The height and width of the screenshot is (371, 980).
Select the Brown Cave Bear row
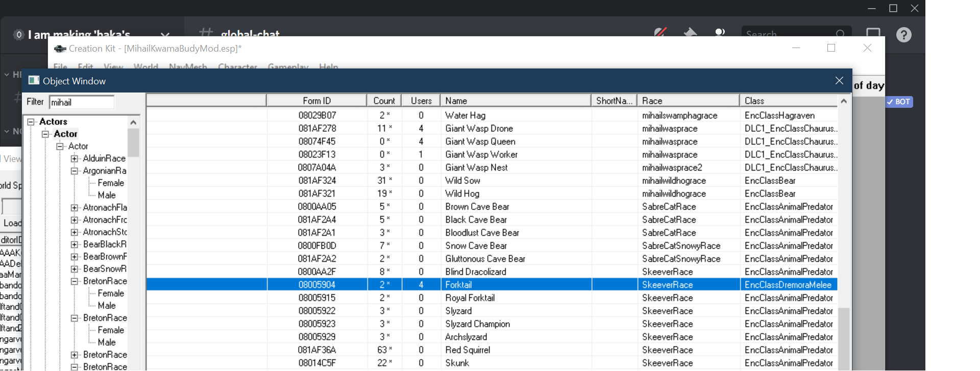[x=492, y=206]
